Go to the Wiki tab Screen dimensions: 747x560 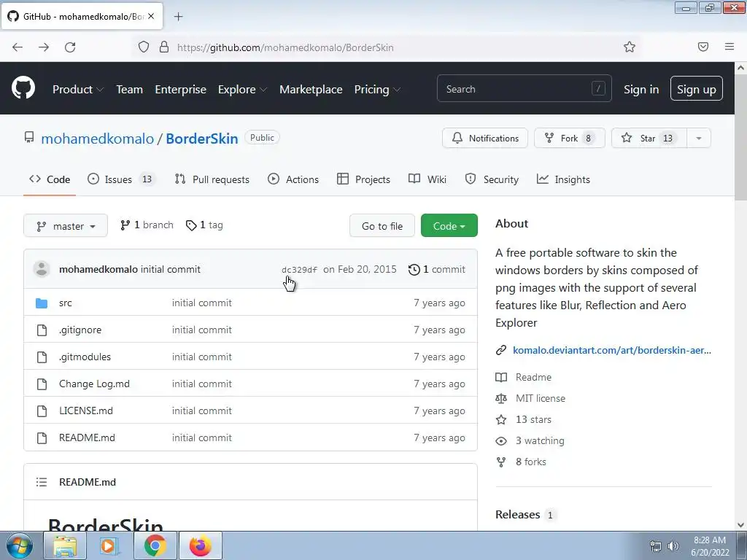[427, 179]
